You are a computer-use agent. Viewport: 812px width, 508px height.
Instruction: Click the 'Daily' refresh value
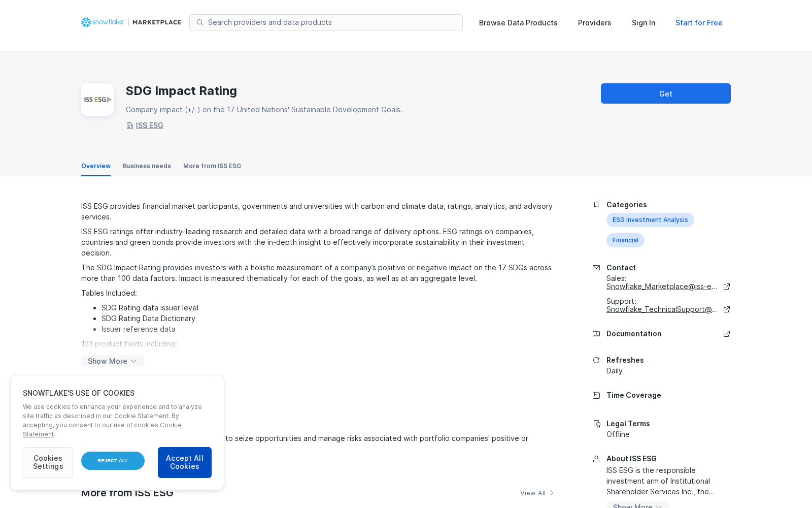pos(615,371)
